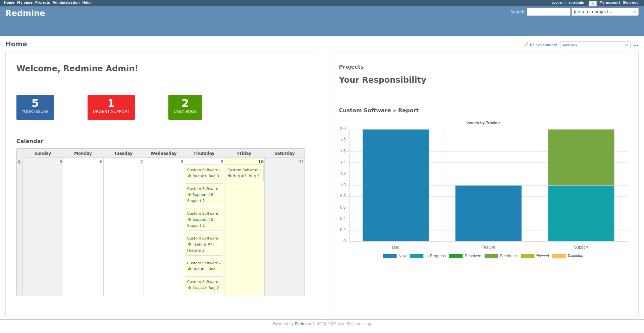Open My page from top menu
Viewport: 644px width, 333px height.
(x=25, y=2)
